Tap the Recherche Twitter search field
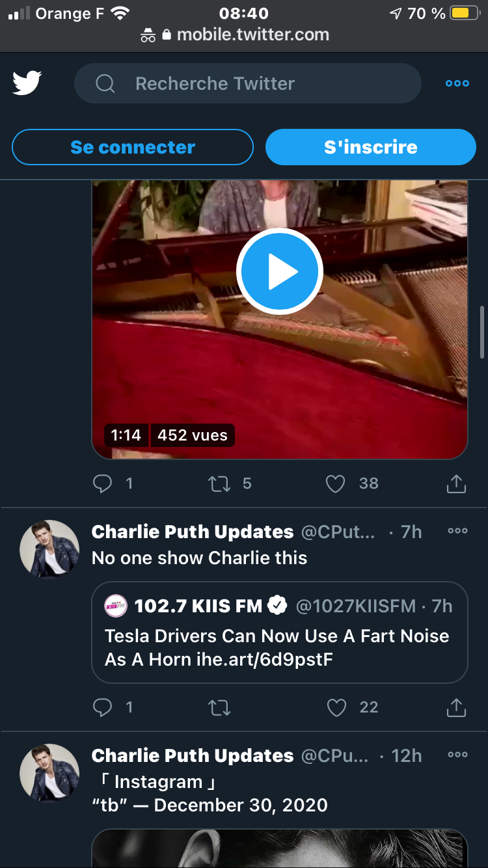 [x=247, y=83]
